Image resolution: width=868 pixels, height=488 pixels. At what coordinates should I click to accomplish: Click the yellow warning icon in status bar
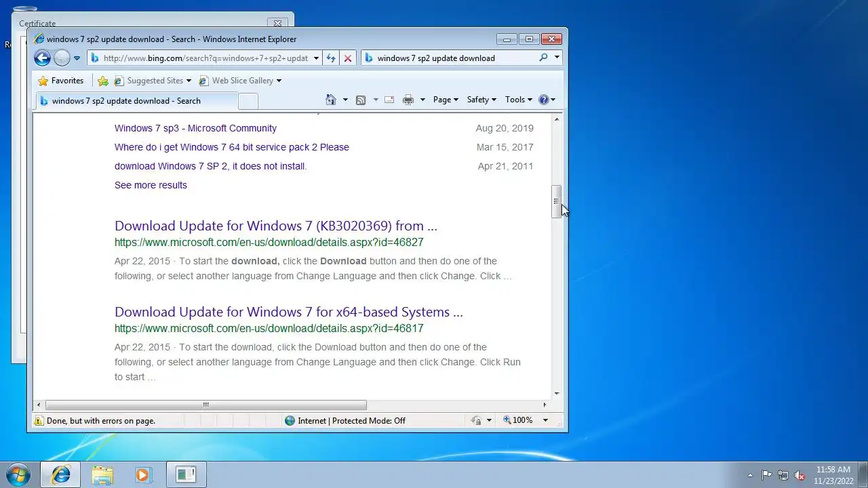(x=39, y=421)
